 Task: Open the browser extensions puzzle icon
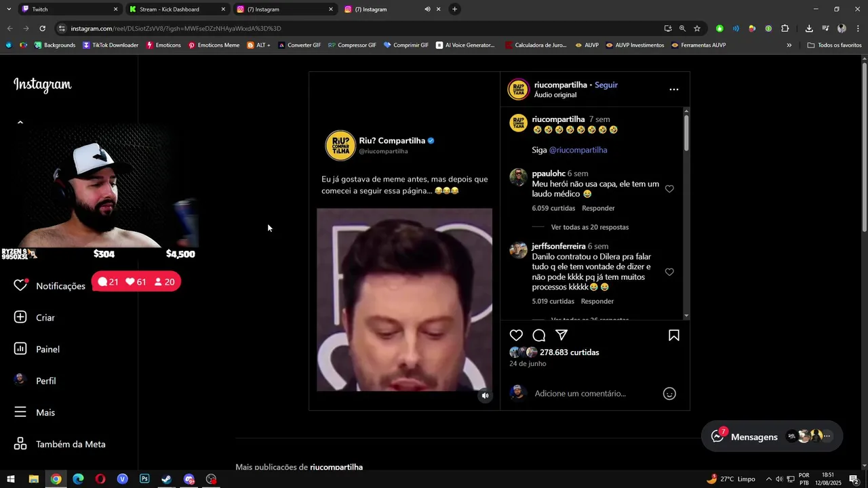point(785,28)
